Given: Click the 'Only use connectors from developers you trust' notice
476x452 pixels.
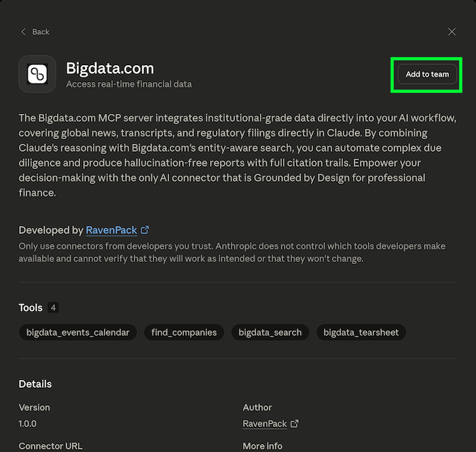Looking at the screenshot, I should click(232, 252).
